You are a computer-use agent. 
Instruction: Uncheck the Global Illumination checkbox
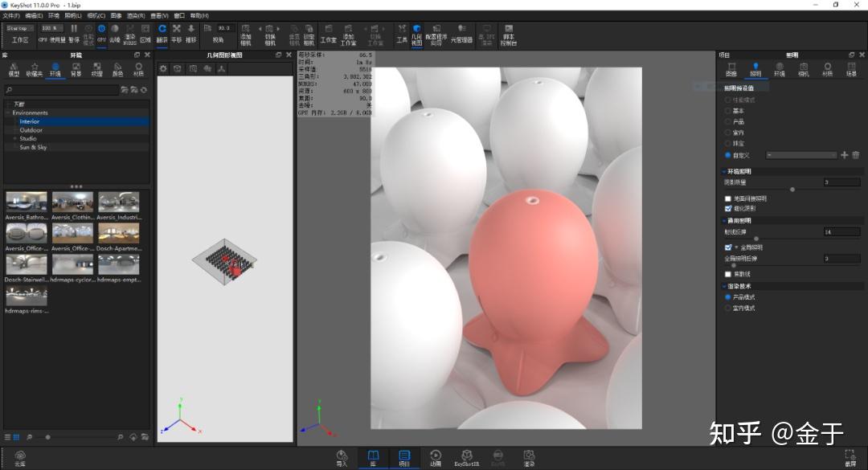pyautogui.click(x=728, y=247)
